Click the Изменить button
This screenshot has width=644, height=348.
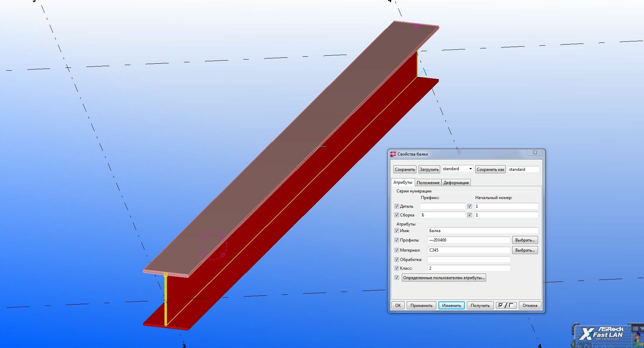click(x=452, y=306)
